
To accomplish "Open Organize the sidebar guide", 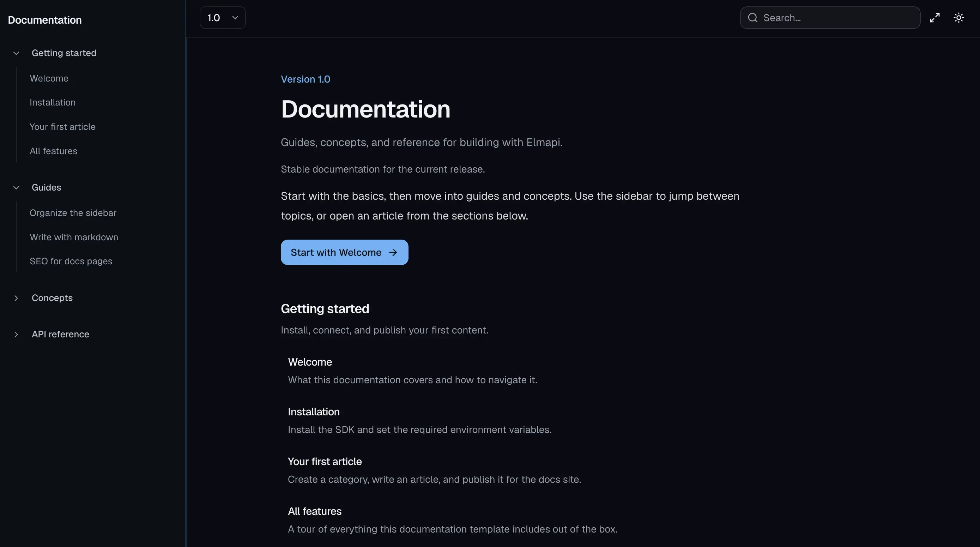I will tap(73, 213).
